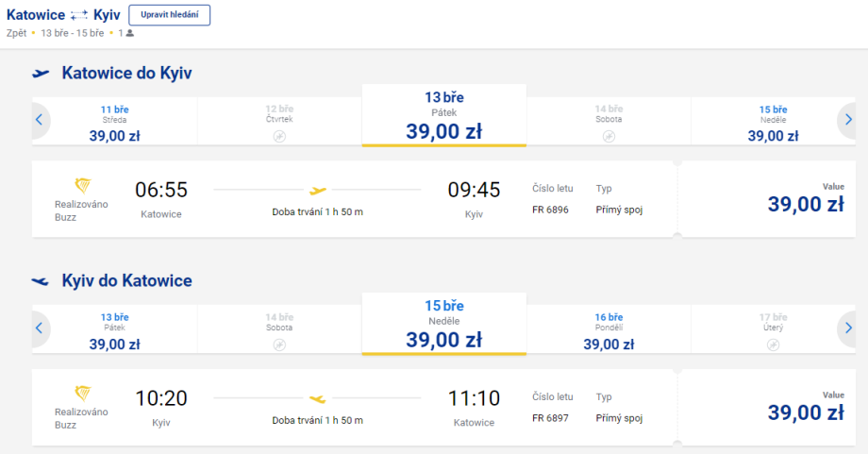
Task: Click no-flight icon under 12 bře Čtvrtek
Action: [279, 137]
